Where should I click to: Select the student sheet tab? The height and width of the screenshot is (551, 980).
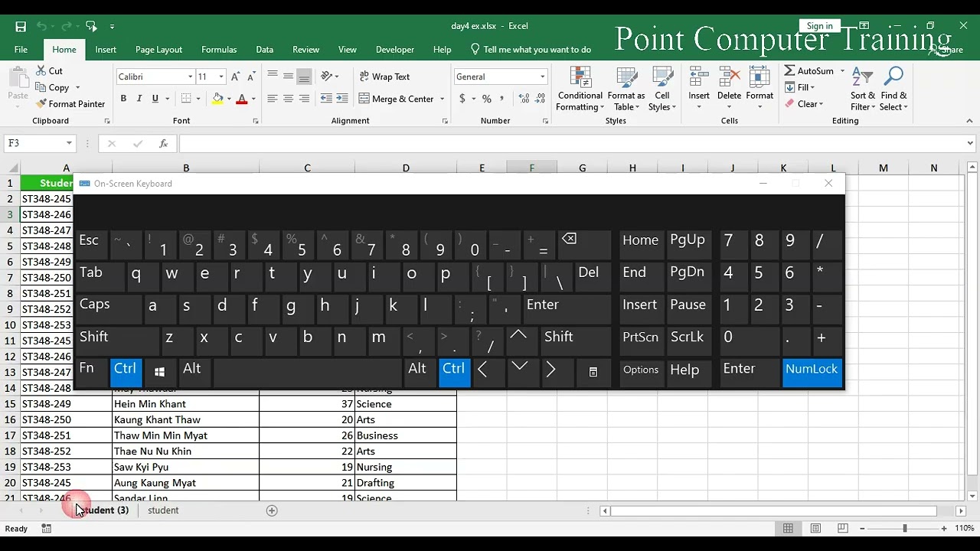(163, 510)
